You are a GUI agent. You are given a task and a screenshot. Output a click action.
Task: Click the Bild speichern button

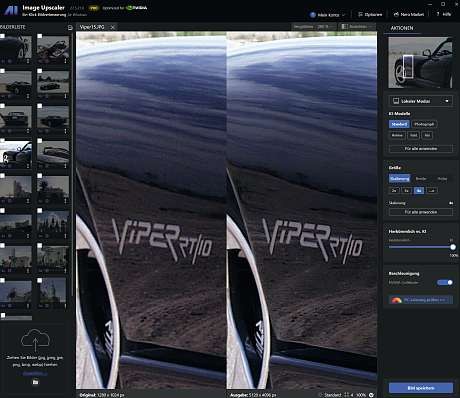tap(421, 388)
